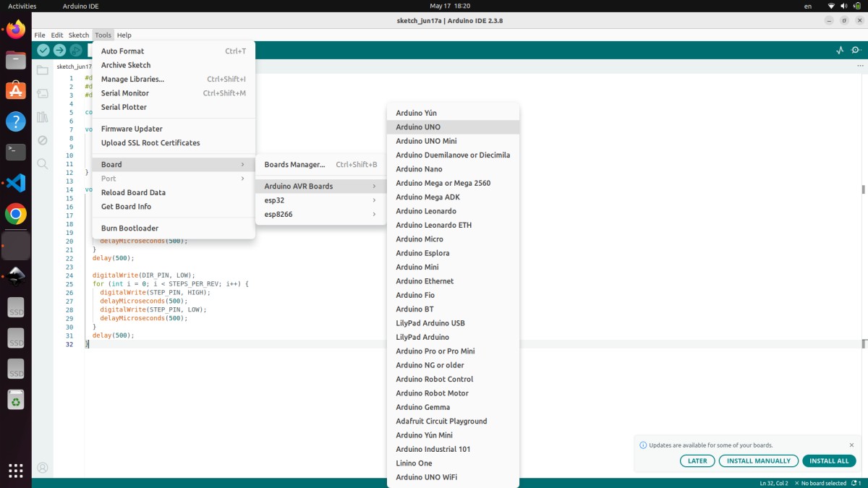This screenshot has height=488, width=868.
Task: Show Applications grid in the dock
Action: [16, 469]
